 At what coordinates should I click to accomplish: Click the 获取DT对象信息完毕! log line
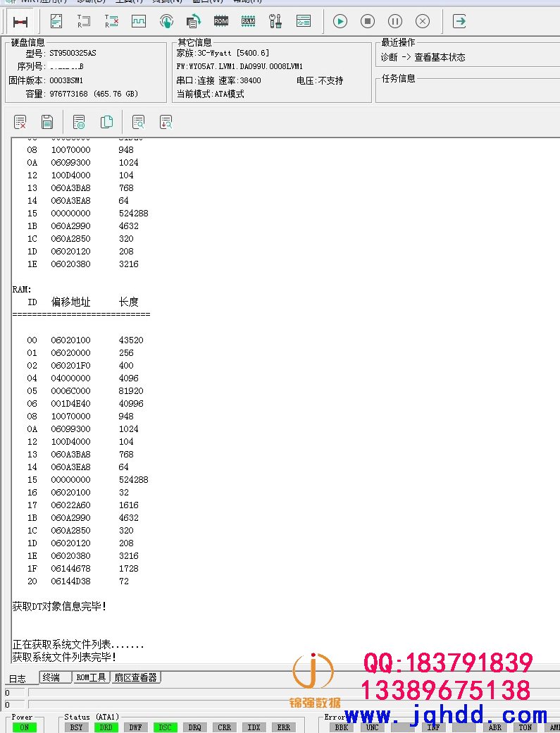[x=59, y=606]
